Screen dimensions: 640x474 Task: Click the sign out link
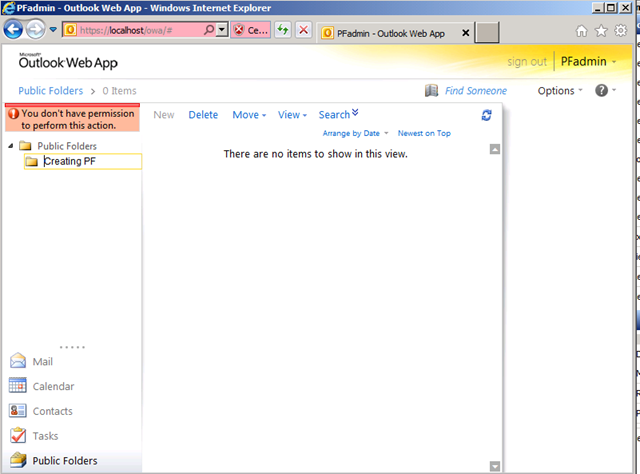coord(527,62)
